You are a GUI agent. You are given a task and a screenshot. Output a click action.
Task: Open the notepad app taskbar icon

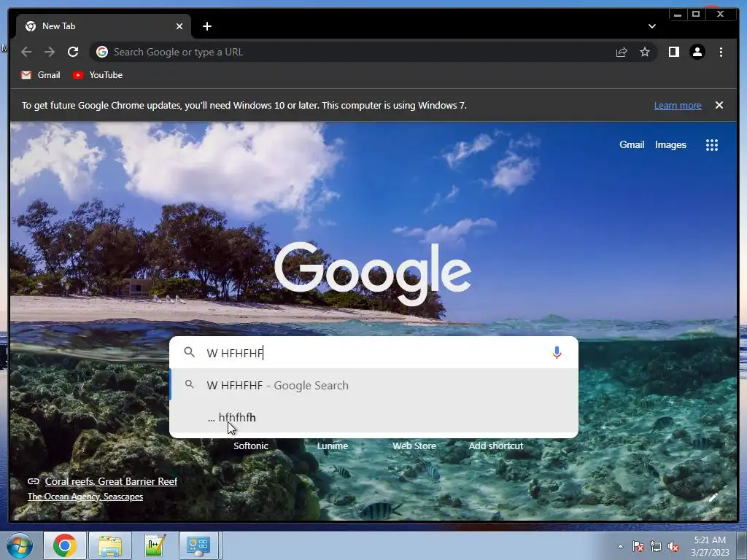coord(155,545)
